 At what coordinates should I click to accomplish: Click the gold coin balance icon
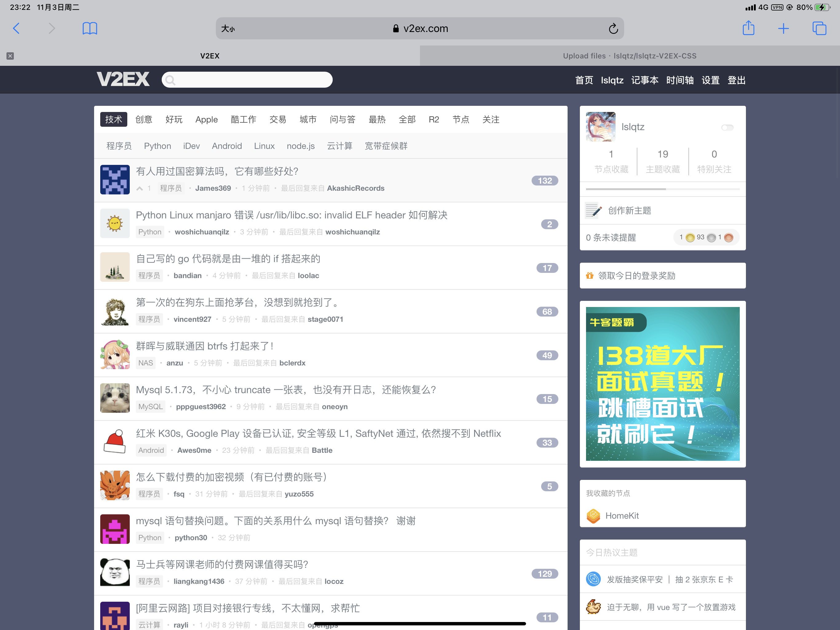(690, 238)
